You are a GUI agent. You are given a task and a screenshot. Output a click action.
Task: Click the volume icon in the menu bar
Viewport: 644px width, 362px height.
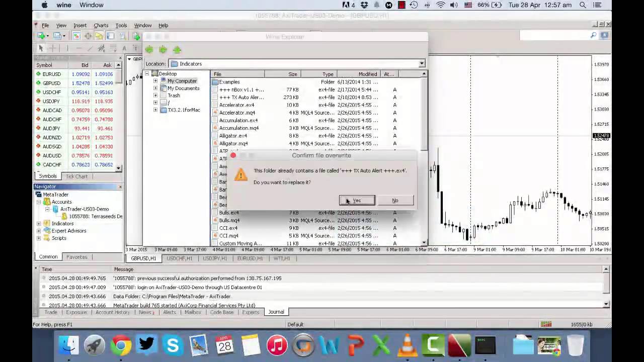pyautogui.click(x=454, y=5)
